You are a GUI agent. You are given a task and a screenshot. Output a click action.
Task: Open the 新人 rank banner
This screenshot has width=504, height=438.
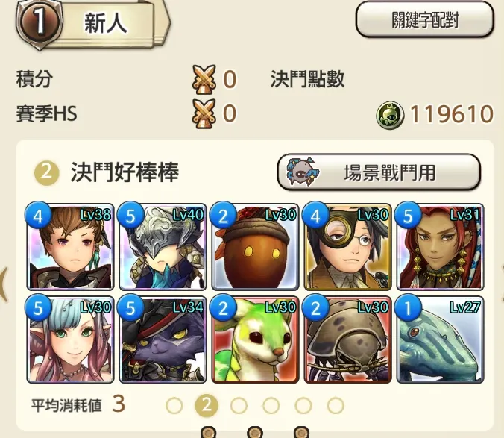point(93,23)
